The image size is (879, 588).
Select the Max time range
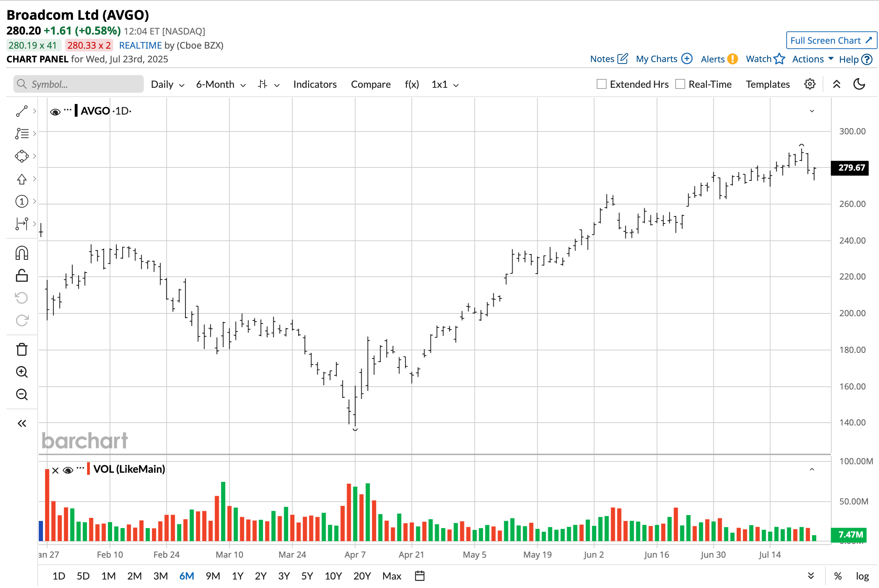(392, 576)
